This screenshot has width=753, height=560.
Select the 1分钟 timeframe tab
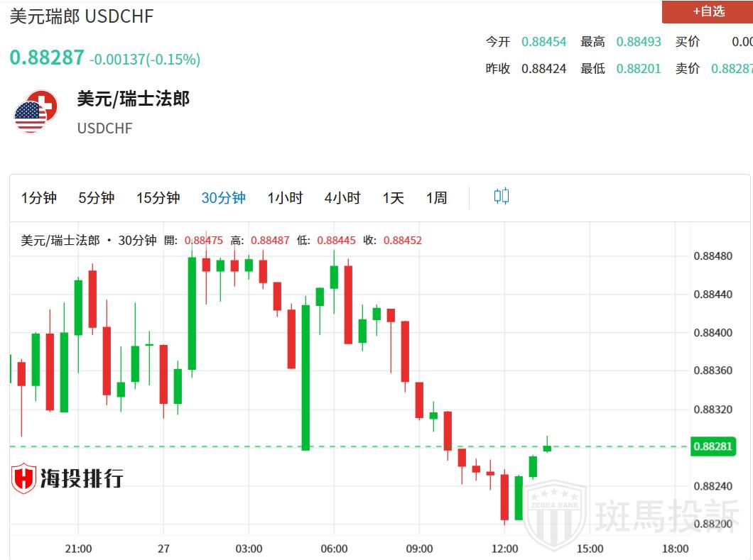coord(39,198)
